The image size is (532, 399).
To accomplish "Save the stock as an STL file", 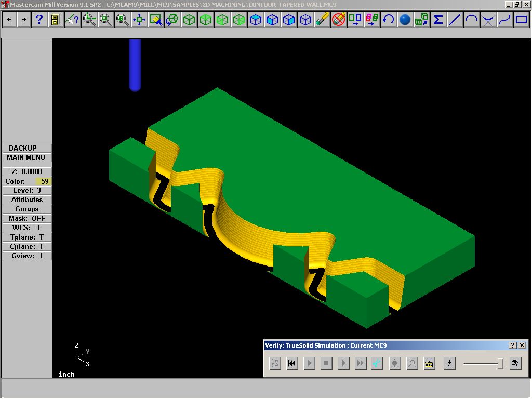I will pyautogui.click(x=429, y=364).
